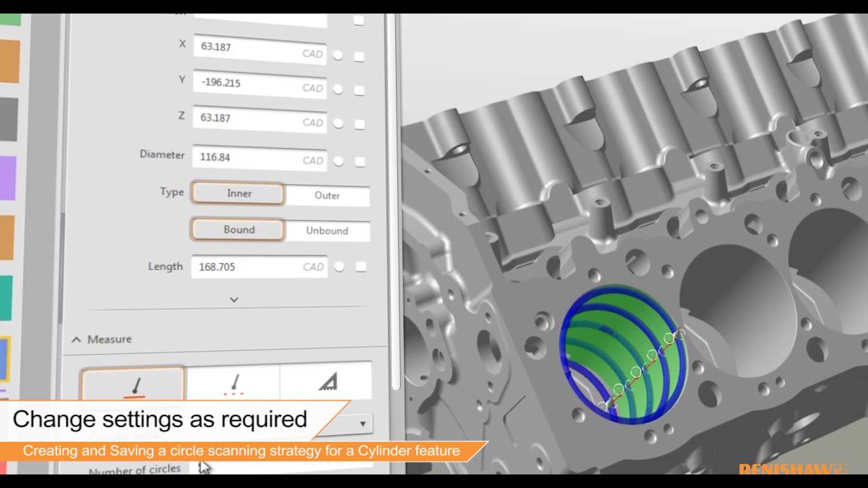This screenshot has width=868, height=488.
Task: Select the dotted scanning probe measure icon
Action: 233,384
